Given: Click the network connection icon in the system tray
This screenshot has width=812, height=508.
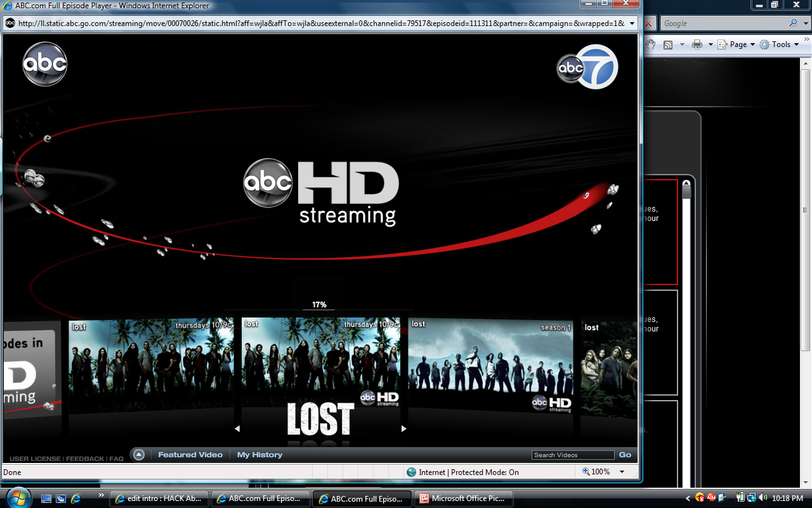Looking at the screenshot, I should pos(752,498).
